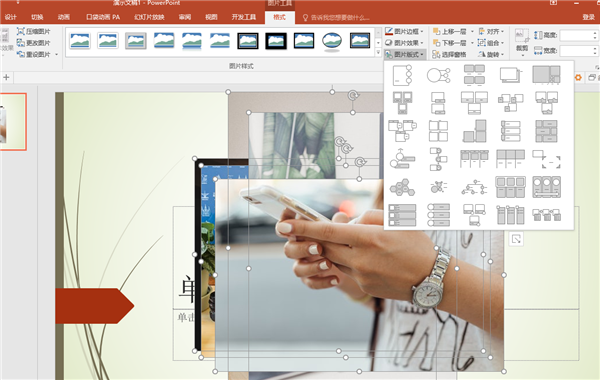This screenshot has width=600, height=380.
Task: Open the 开发工具 developer tab
Action: pos(243,17)
